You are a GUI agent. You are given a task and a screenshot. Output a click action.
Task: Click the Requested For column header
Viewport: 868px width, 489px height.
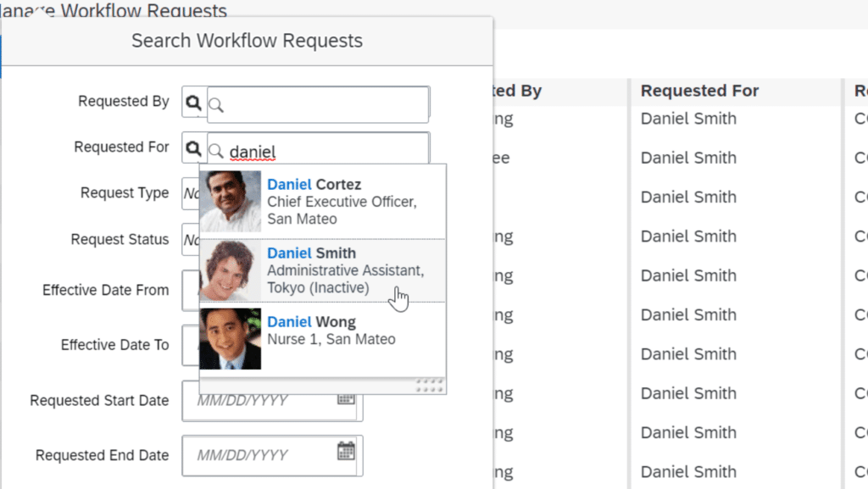[x=699, y=91]
